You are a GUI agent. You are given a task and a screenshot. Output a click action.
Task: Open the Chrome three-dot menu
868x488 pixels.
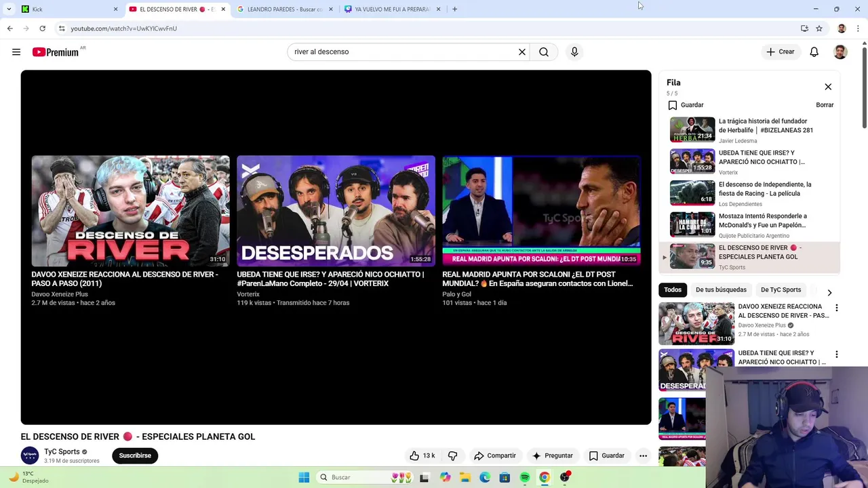coord(859,28)
